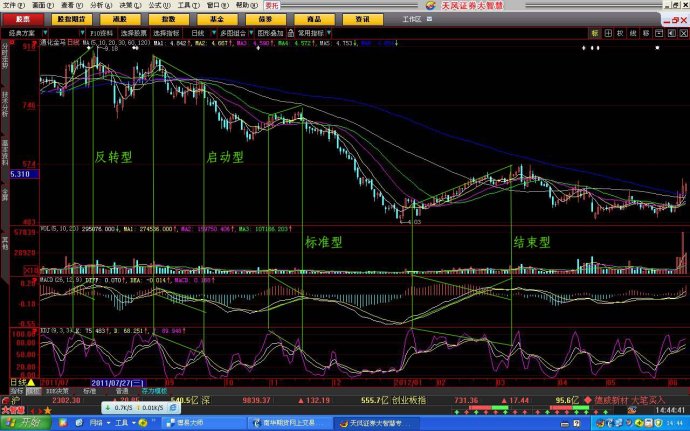The width and height of the screenshot is (690, 431).
Task: Click the window panel toolbar icon
Action: (x=659, y=33)
